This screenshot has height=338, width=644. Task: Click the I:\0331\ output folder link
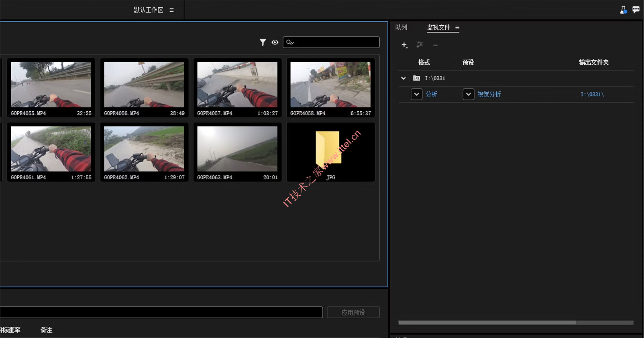pos(592,94)
